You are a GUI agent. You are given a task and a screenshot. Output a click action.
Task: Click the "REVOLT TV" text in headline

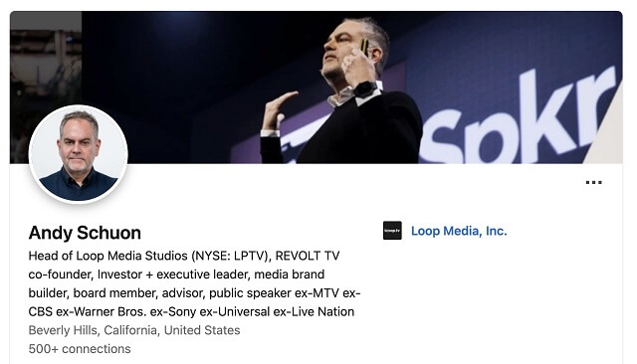point(308,256)
